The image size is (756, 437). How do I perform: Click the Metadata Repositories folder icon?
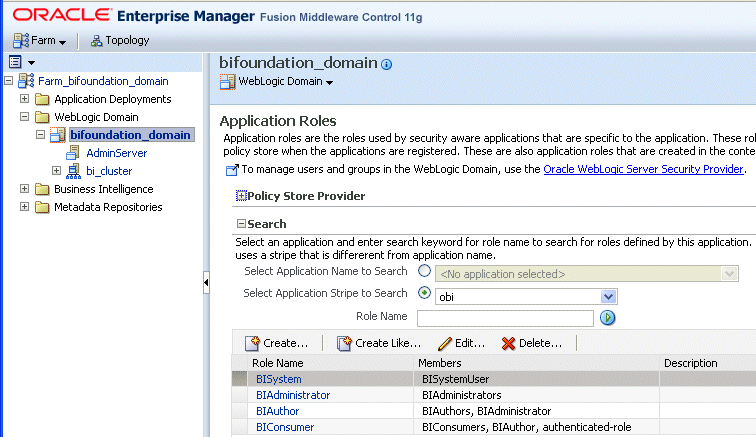pyautogui.click(x=42, y=207)
